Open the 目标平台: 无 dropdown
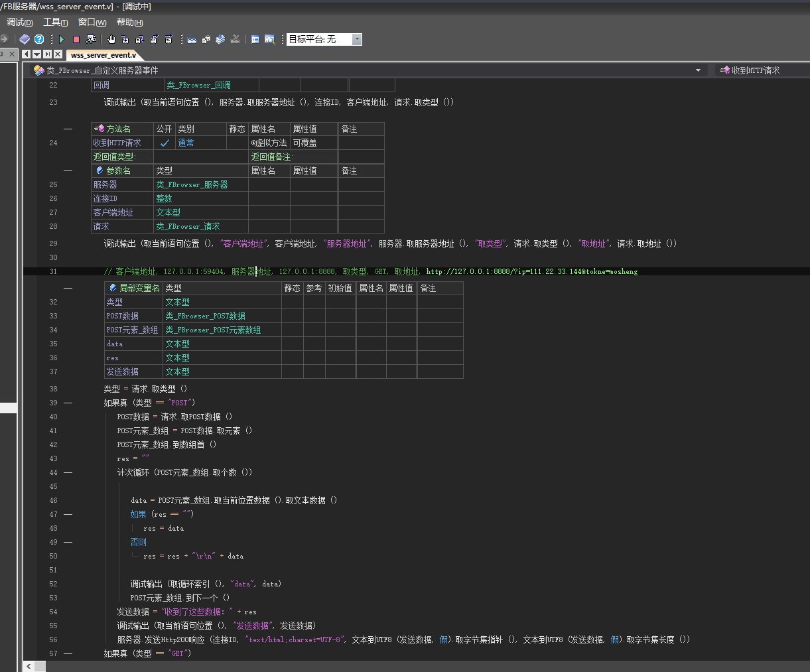Viewport: 810px width, 672px height. 357,39
